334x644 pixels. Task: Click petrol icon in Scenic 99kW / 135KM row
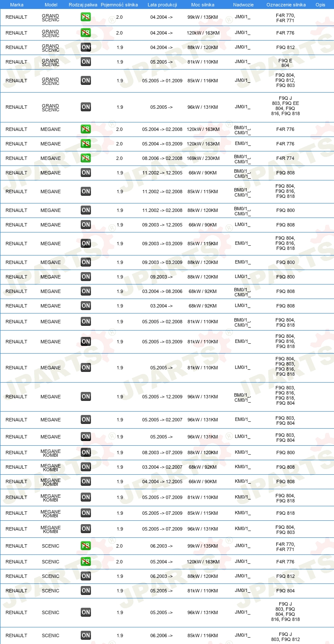click(x=86, y=546)
